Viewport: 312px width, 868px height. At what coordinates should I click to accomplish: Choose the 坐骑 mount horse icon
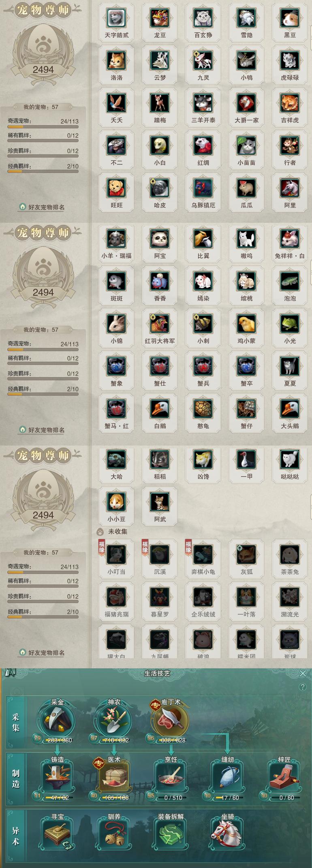click(x=227, y=834)
